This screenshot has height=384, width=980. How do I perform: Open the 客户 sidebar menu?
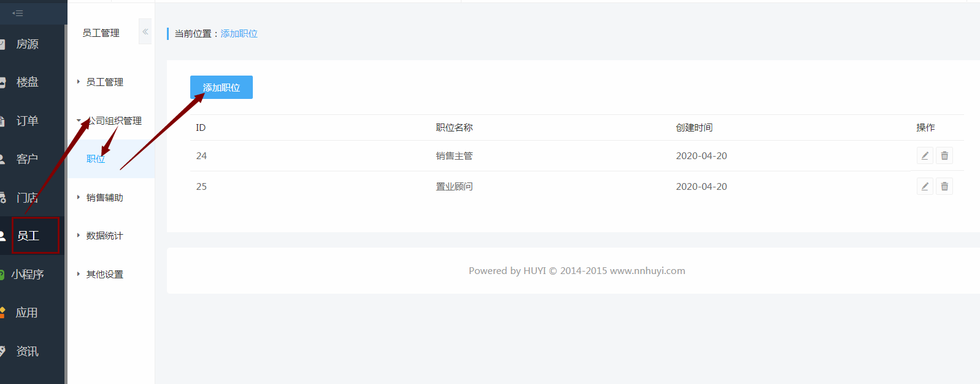[x=27, y=159]
